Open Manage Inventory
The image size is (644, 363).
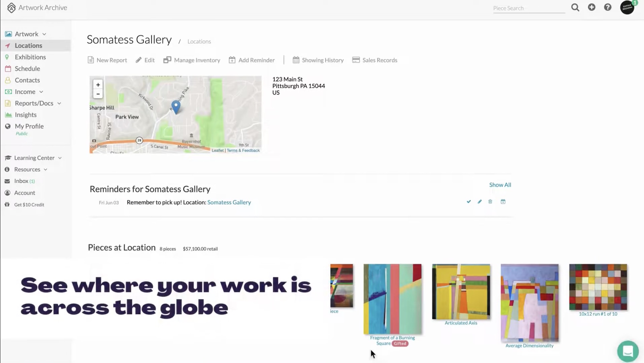[x=192, y=60]
